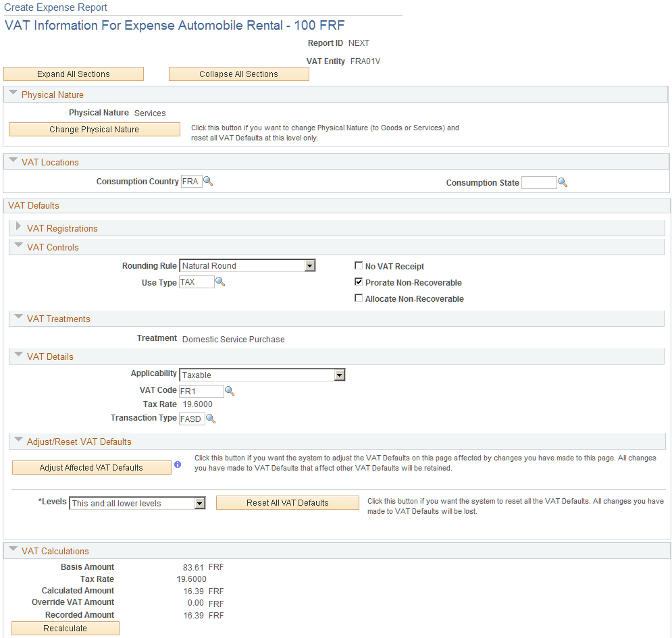This screenshot has height=638, width=672.
Task: Click the Create Expense Report link
Action: coord(55,7)
